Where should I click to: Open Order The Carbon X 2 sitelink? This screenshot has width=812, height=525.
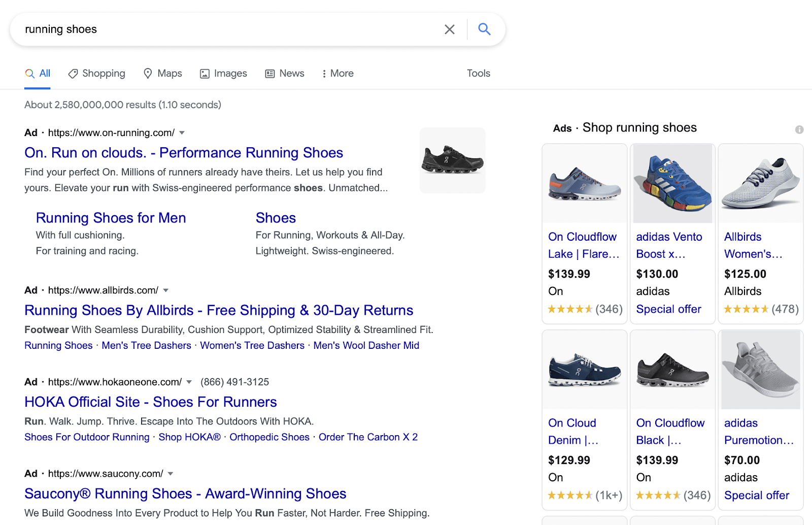click(x=368, y=437)
